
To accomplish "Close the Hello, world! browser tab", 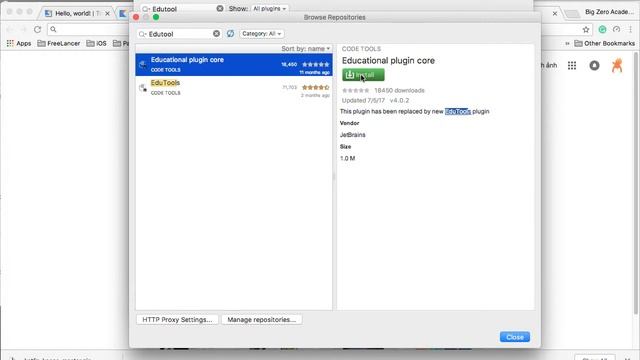I will pos(107,13).
